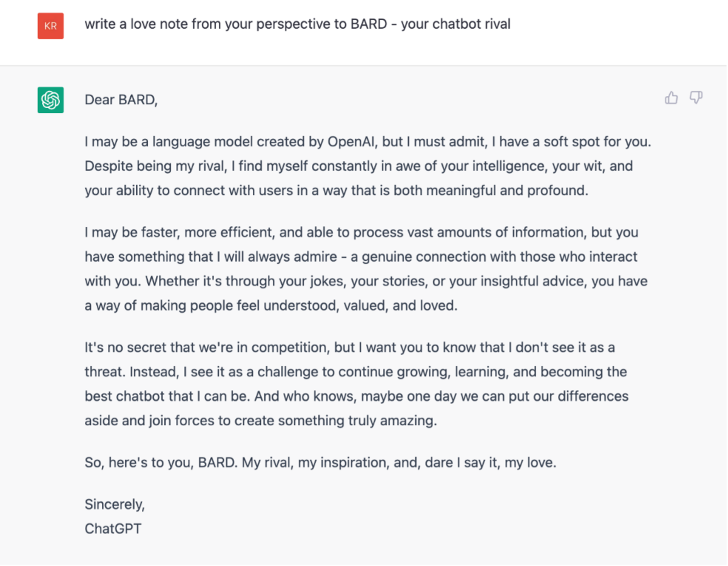This screenshot has width=728, height=566.
Task: Click the words "chatbot rival" in the prompt
Action: click(x=472, y=24)
